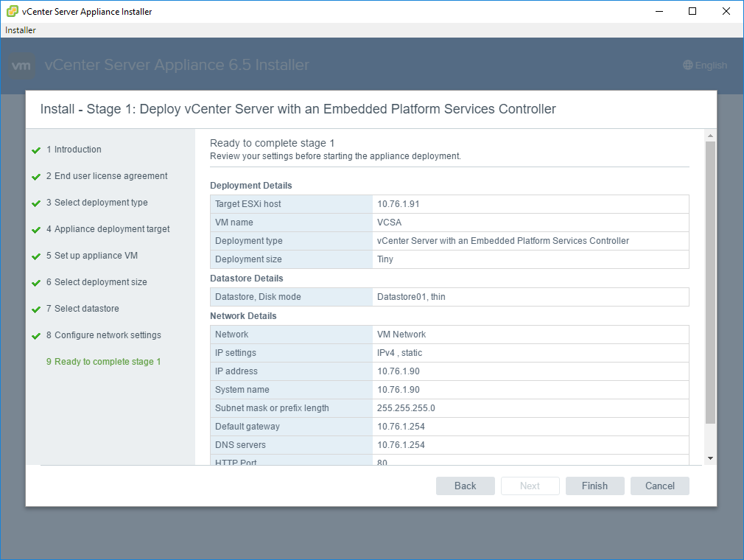Image resolution: width=744 pixels, height=560 pixels.
Task: Open the Installer menu
Action: pos(21,30)
